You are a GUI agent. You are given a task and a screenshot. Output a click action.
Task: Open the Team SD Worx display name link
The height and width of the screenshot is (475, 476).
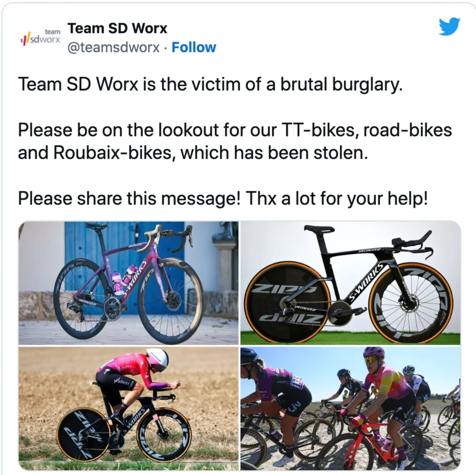(x=117, y=29)
